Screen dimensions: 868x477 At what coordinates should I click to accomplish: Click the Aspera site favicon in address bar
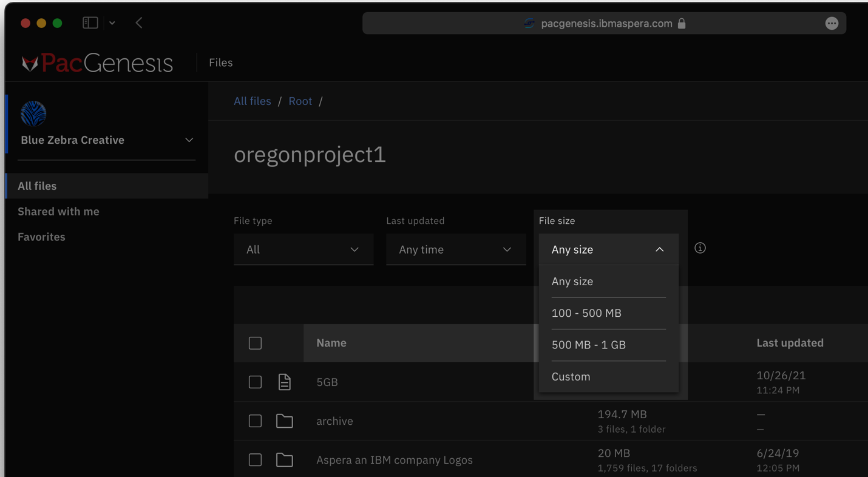(529, 24)
